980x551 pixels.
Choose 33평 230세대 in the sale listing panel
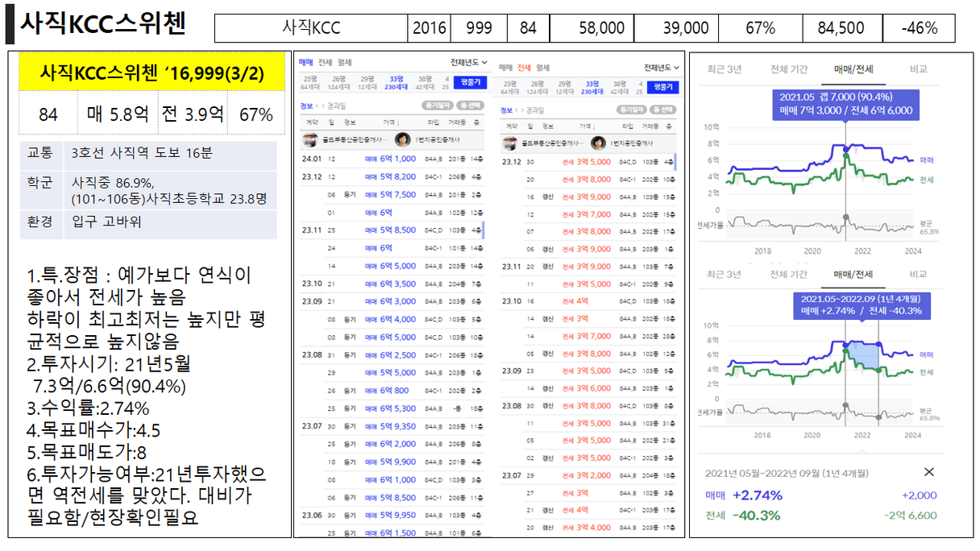(397, 83)
